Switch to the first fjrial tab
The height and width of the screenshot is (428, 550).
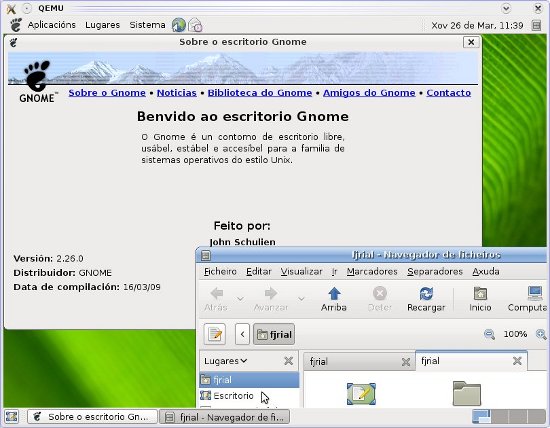tap(353, 361)
